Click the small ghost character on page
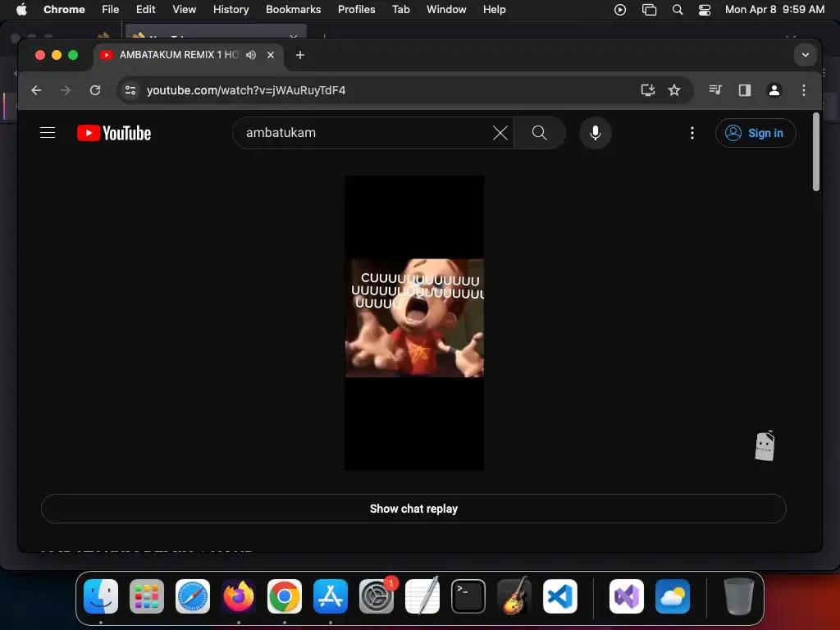This screenshot has width=840, height=630. tap(765, 445)
